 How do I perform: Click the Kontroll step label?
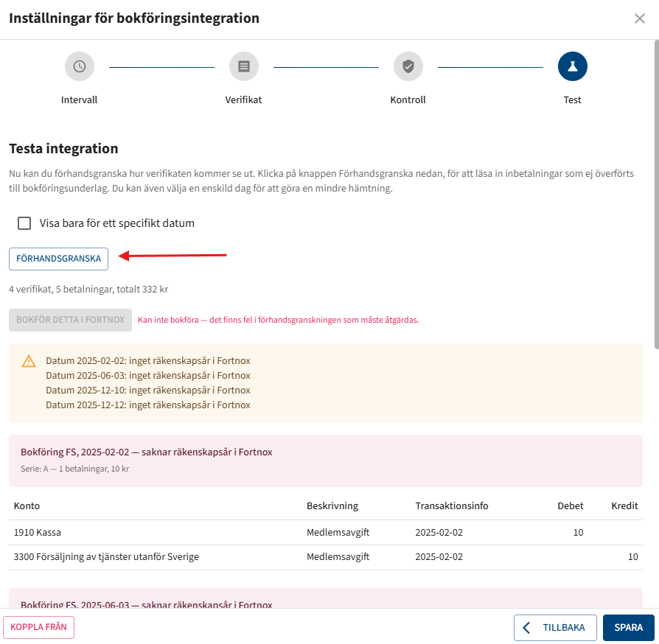(408, 100)
